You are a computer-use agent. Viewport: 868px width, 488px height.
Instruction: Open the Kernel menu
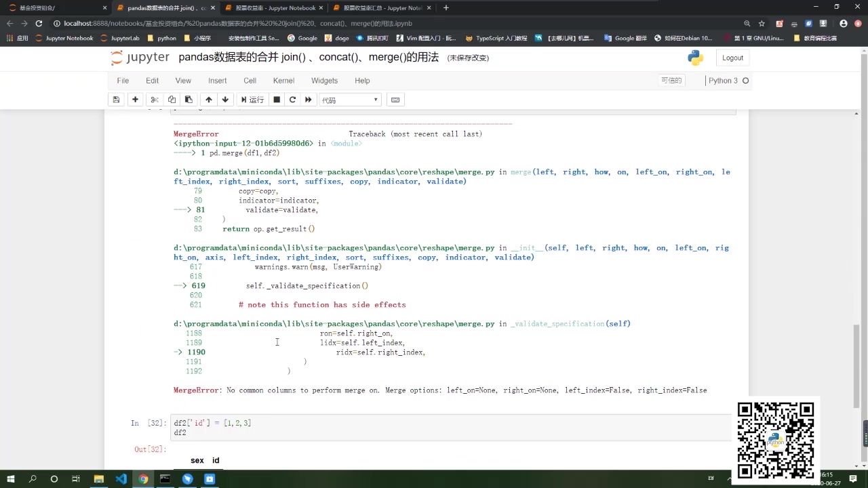click(283, 81)
